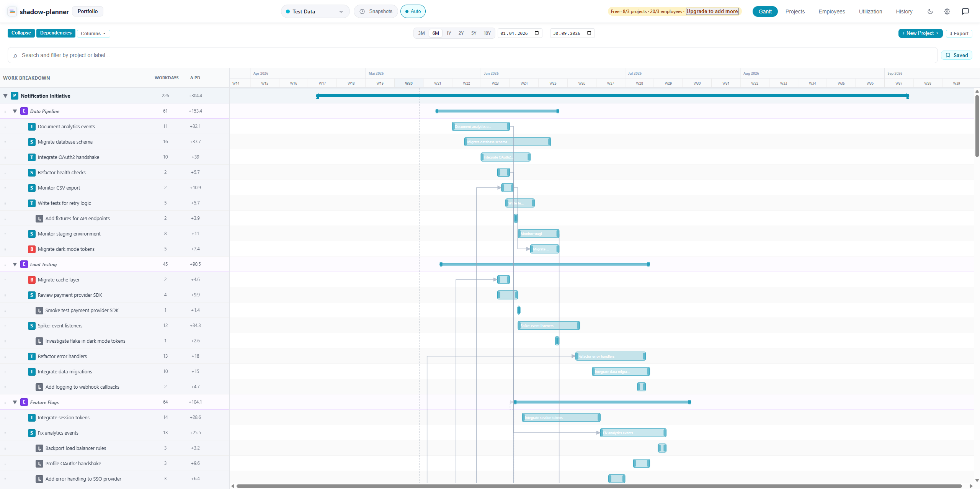Toggle the Dependencies display
The height and width of the screenshot is (489, 980).
[56, 33]
